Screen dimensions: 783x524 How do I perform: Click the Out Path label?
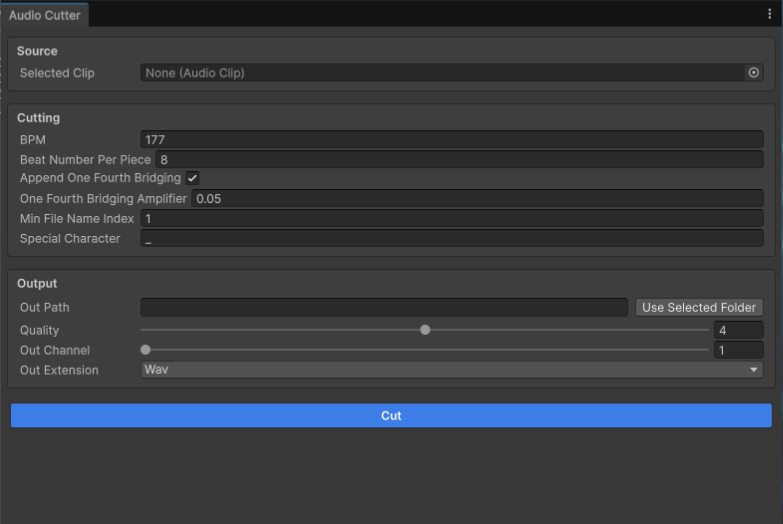click(x=44, y=308)
